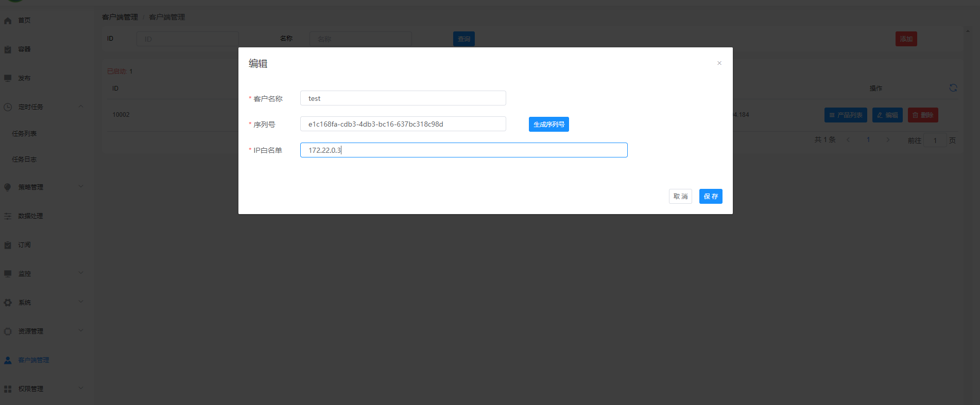Click the gear icon for 系统
The width and height of the screenshot is (980, 405).
click(x=8, y=303)
